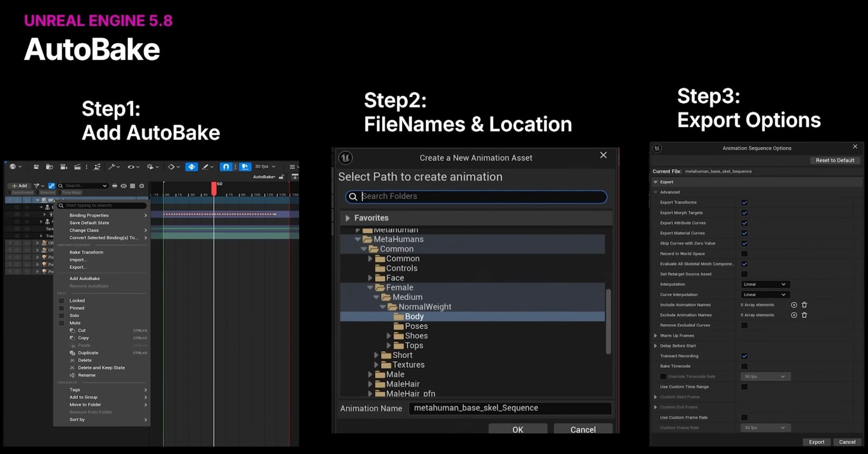Toggle the Locked checkbox in context menu
The width and height of the screenshot is (868, 454).
(x=61, y=301)
